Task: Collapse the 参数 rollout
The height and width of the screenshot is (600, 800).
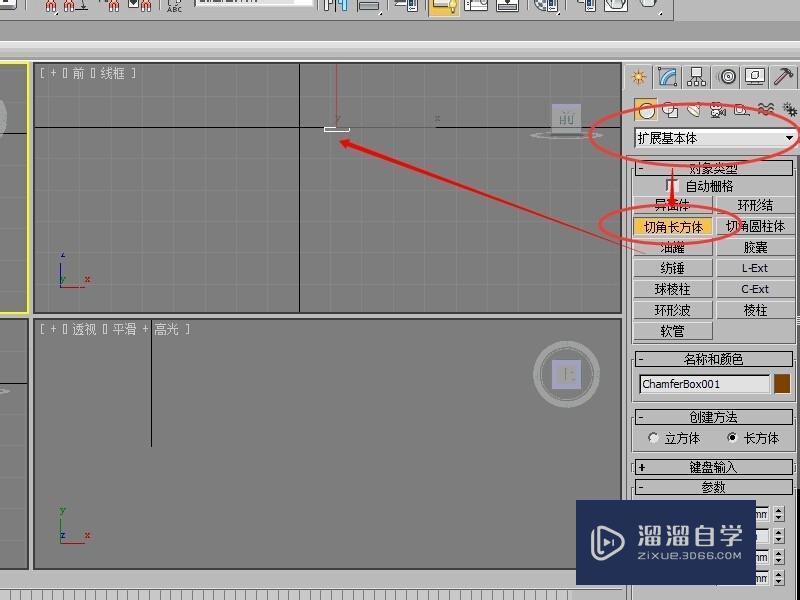Action: point(714,487)
